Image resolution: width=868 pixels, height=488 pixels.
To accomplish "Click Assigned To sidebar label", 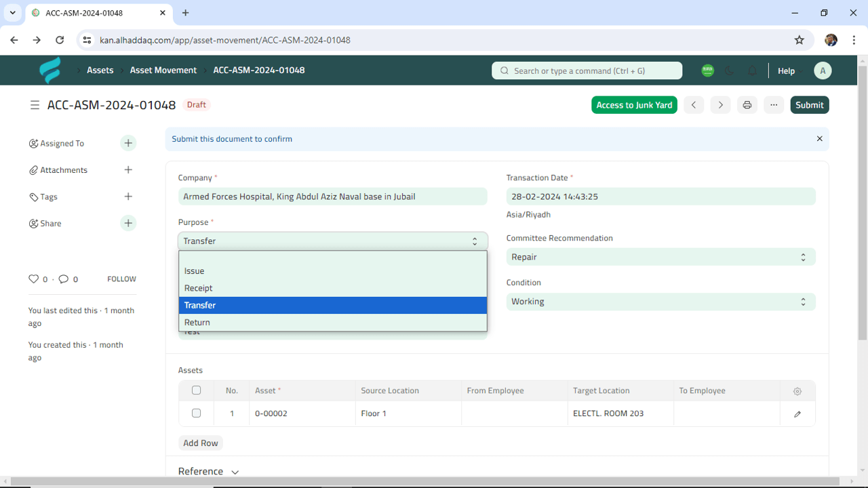I will pos(62,144).
